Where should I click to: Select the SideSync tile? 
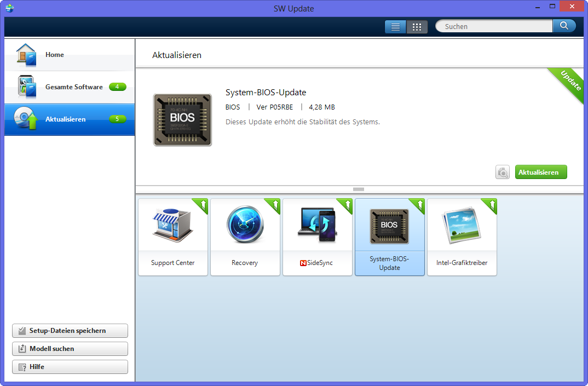318,237
